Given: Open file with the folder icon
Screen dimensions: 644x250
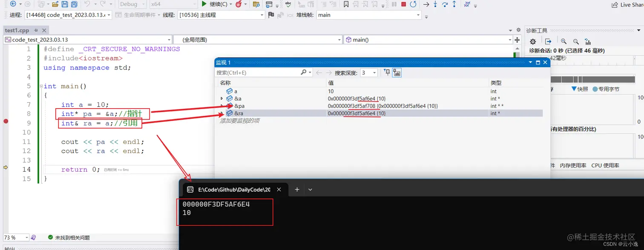Looking at the screenshot, I should click(x=55, y=4).
